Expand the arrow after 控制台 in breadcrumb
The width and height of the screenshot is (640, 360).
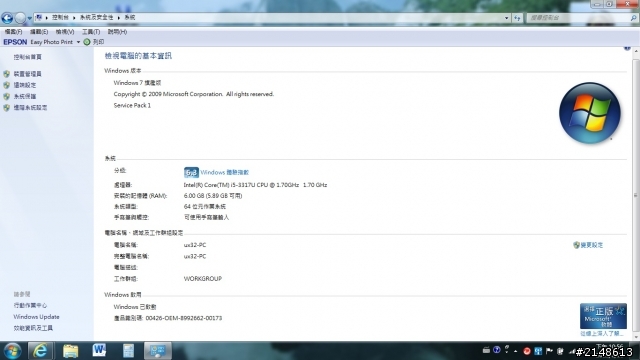coord(74,18)
